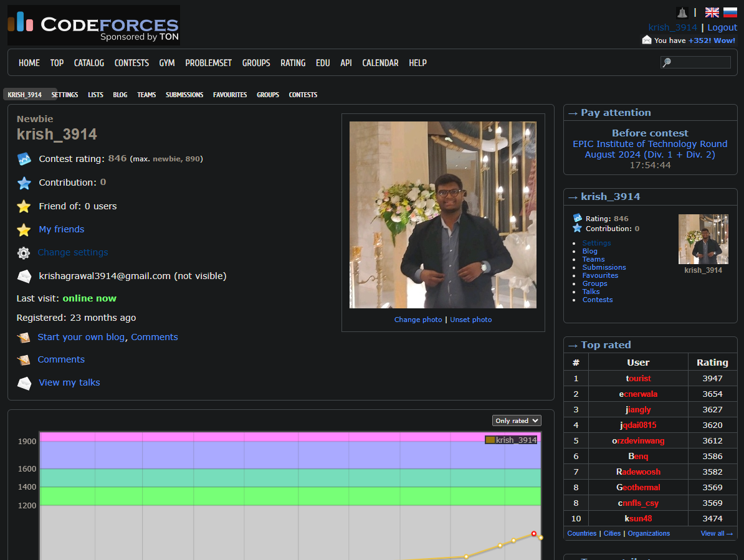The height and width of the screenshot is (560, 744).
Task: Open the Countries rating link
Action: [582, 533]
